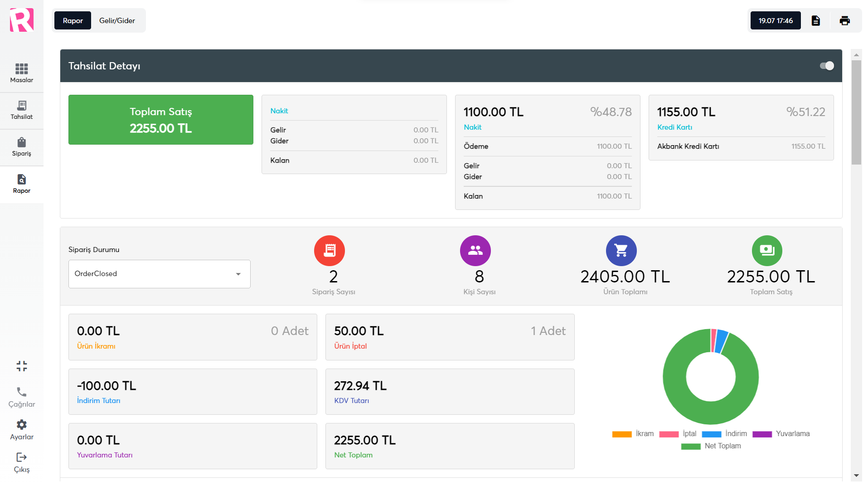This screenshot has height=486, width=868.
Task: Click the printer icon
Action: (x=844, y=21)
